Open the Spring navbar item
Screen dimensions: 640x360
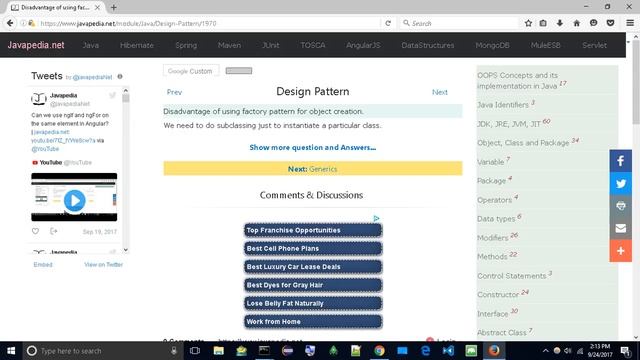tap(186, 45)
